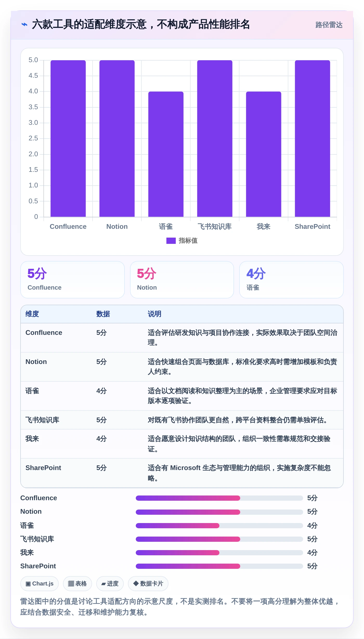364x639 pixels.
Task: Click the 4分 value in 语雀 table row
Action: [102, 391]
